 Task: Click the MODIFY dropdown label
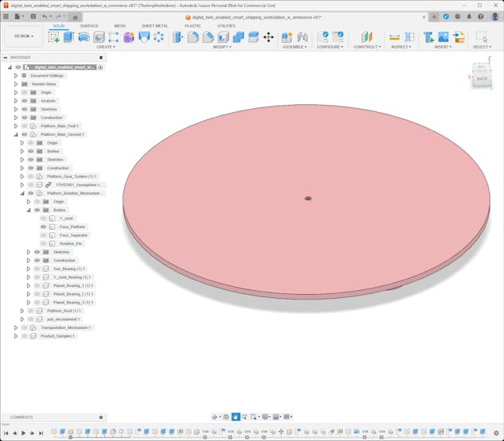pyautogui.click(x=223, y=47)
